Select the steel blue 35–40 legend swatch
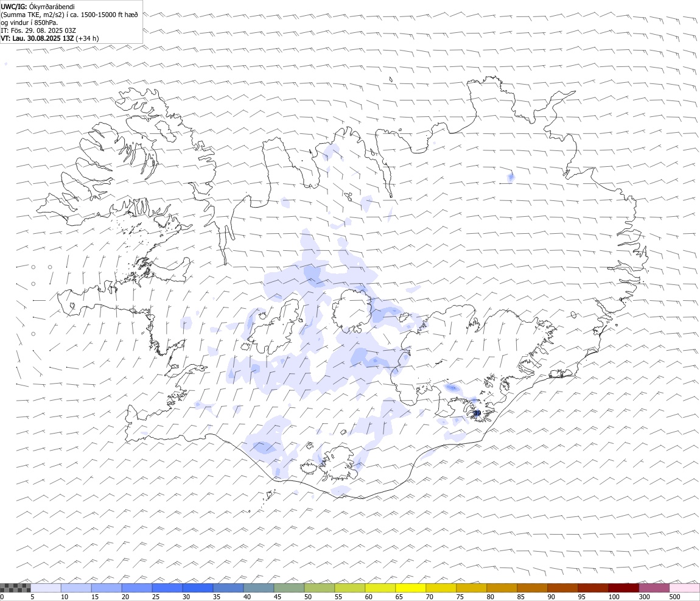The width and height of the screenshot is (700, 601). [x=228, y=588]
